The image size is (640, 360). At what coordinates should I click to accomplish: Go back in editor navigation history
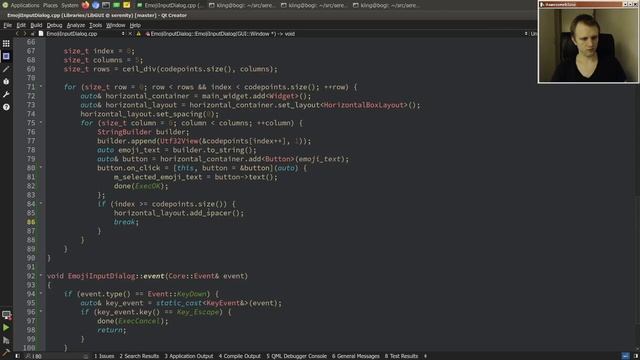pyautogui.click(x=17, y=34)
